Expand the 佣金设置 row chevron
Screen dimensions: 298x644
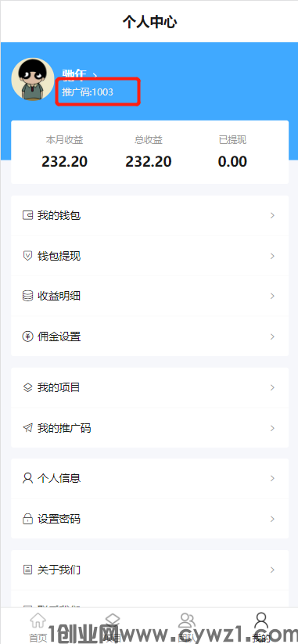tap(272, 336)
